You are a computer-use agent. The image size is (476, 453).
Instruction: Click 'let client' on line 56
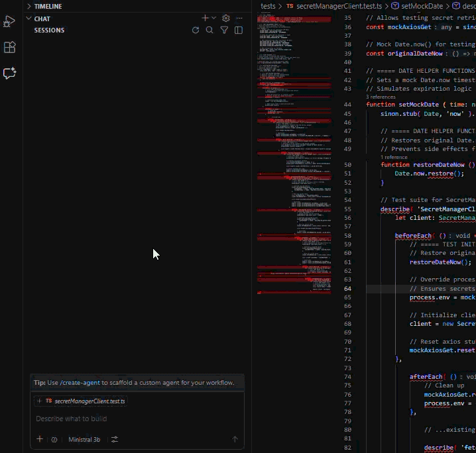point(413,218)
